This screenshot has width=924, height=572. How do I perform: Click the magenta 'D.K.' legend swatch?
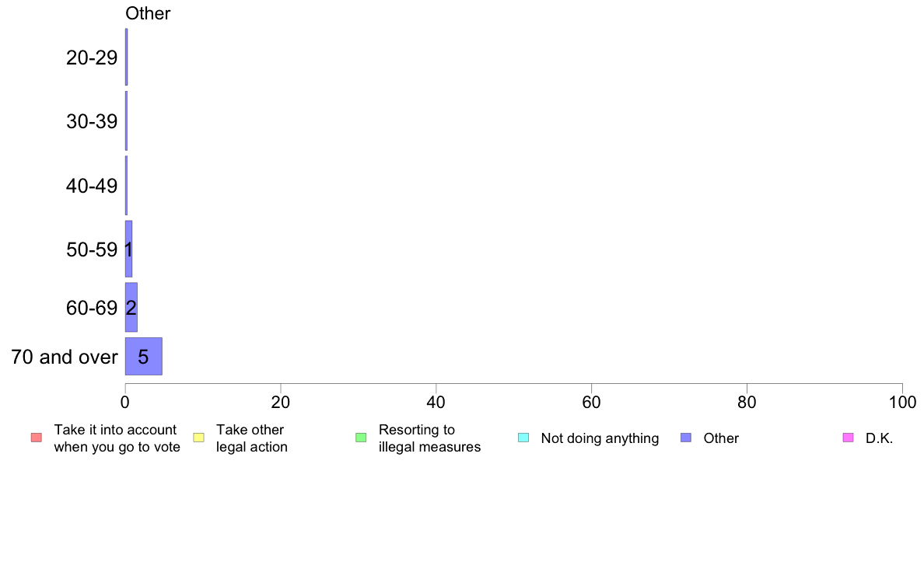click(848, 438)
